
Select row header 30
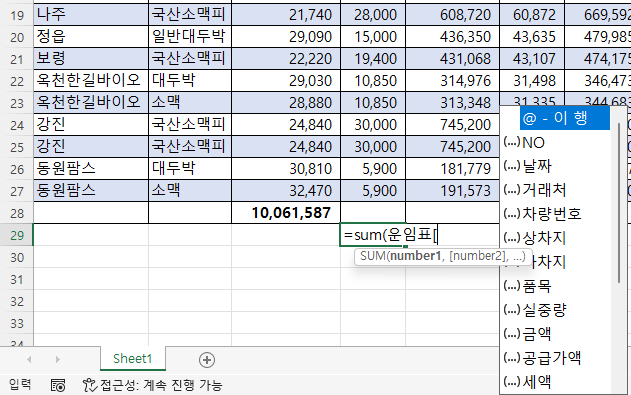point(17,257)
